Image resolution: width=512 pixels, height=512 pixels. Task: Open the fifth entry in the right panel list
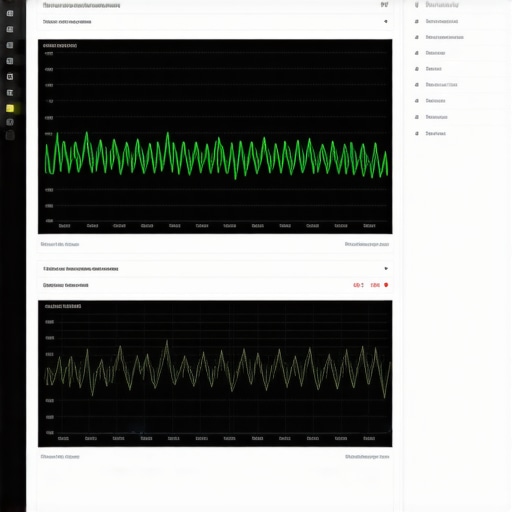point(441,85)
